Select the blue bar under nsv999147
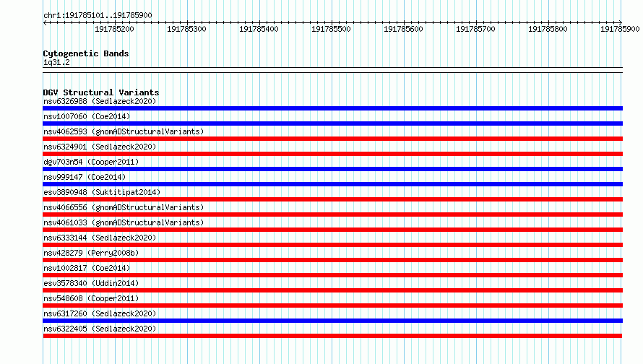Image resolution: width=643 pixels, height=364 pixels. tap(332, 184)
